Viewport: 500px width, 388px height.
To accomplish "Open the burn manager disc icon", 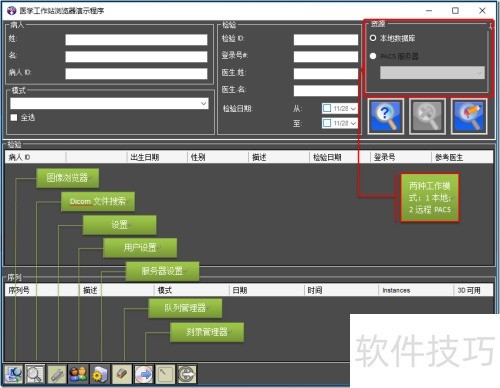I will coord(144,374).
